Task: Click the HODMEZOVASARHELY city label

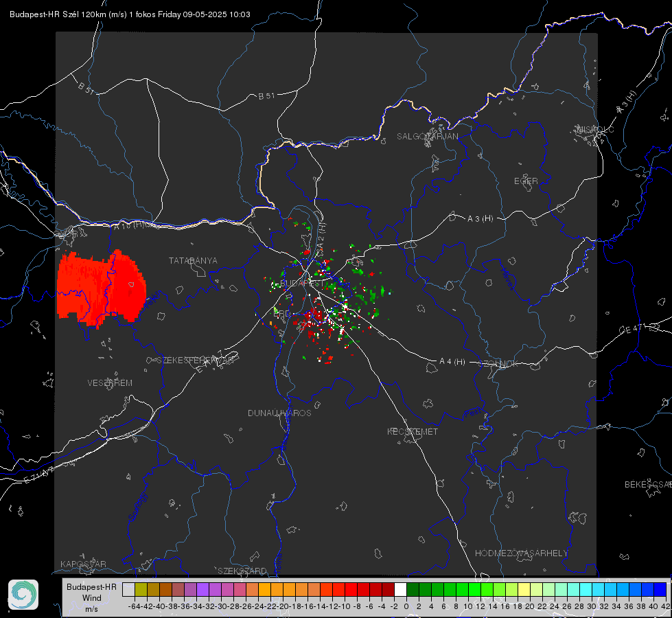Action: [521, 553]
